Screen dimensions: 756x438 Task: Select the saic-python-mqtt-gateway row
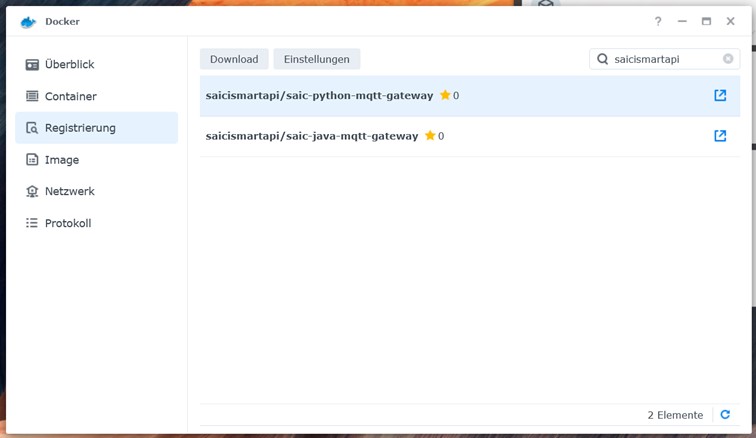470,96
